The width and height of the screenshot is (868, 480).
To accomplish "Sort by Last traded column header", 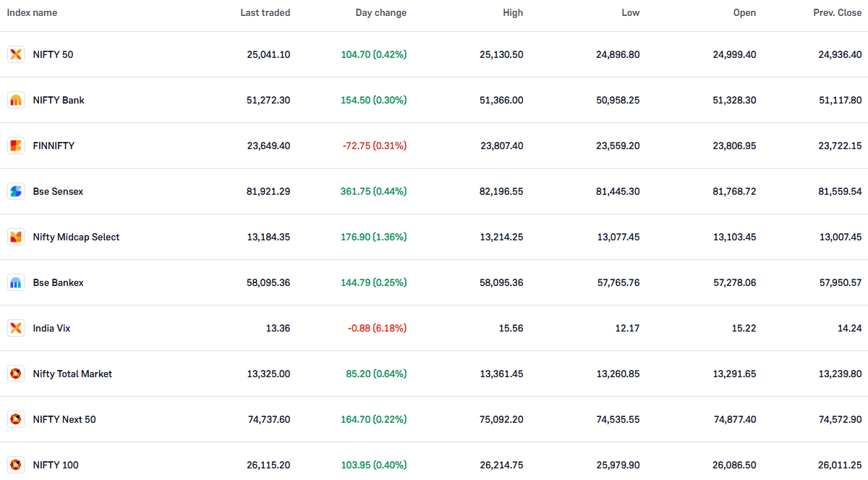I will click(x=265, y=13).
